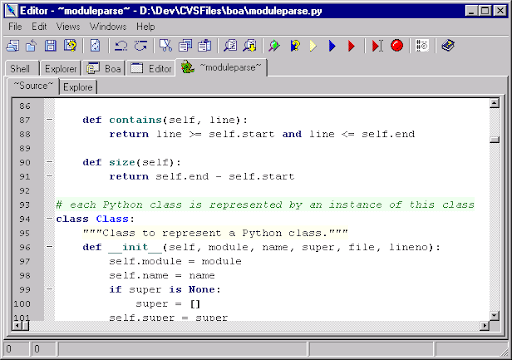Open help with the blue book icon
Image resolution: width=512 pixels, height=360 pixels.
click(x=448, y=46)
